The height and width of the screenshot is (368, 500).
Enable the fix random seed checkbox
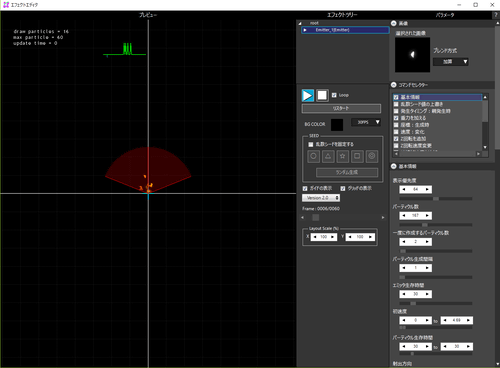pyautogui.click(x=311, y=144)
